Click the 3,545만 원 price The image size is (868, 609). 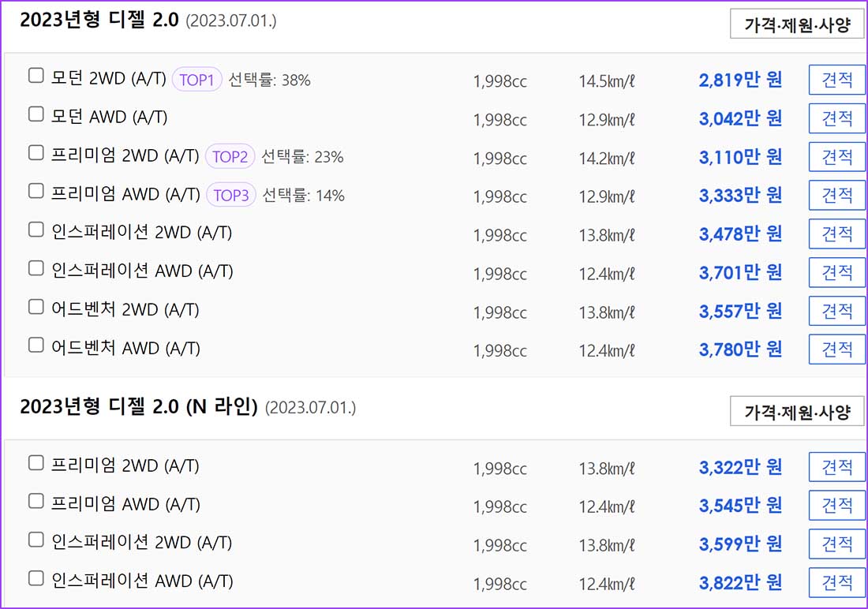point(740,506)
